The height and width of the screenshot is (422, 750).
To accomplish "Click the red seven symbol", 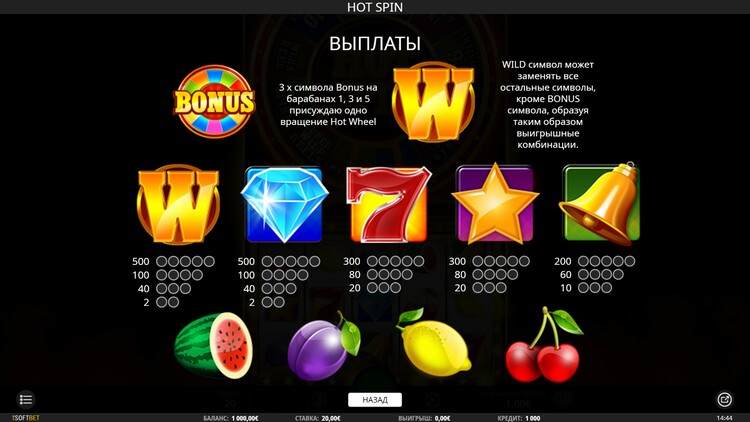I will pos(389,204).
